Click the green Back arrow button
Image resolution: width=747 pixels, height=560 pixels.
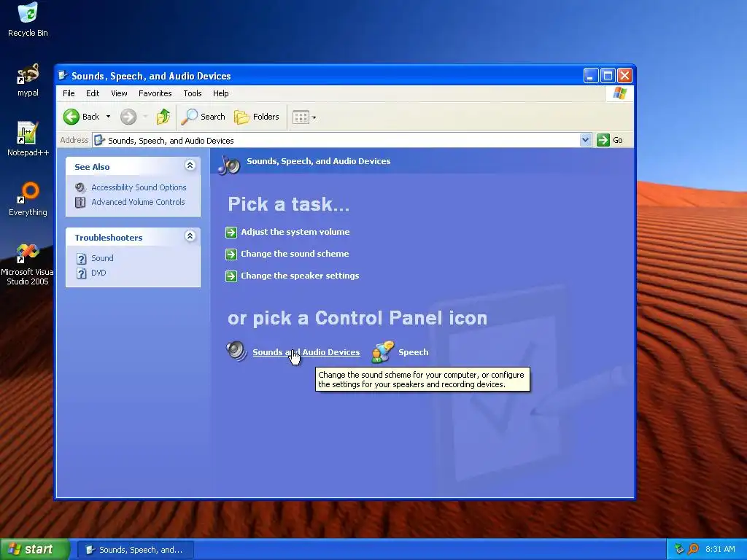pos(71,117)
